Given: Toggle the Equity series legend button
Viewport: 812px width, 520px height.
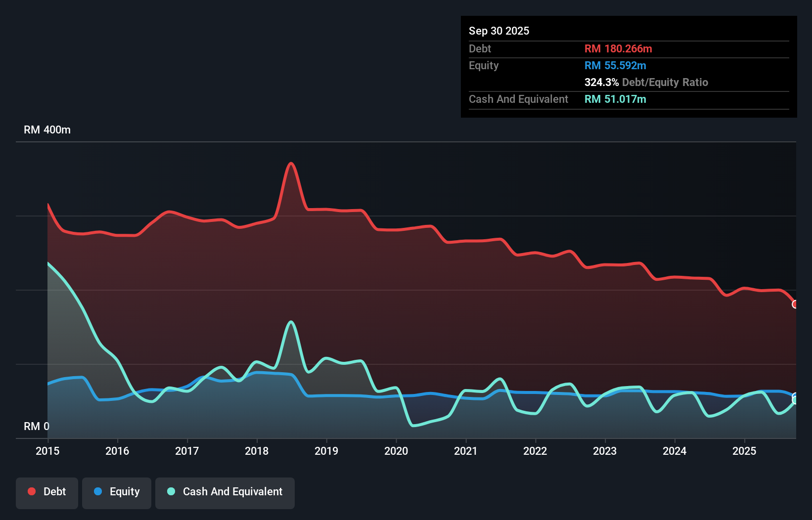Looking at the screenshot, I should (x=117, y=493).
